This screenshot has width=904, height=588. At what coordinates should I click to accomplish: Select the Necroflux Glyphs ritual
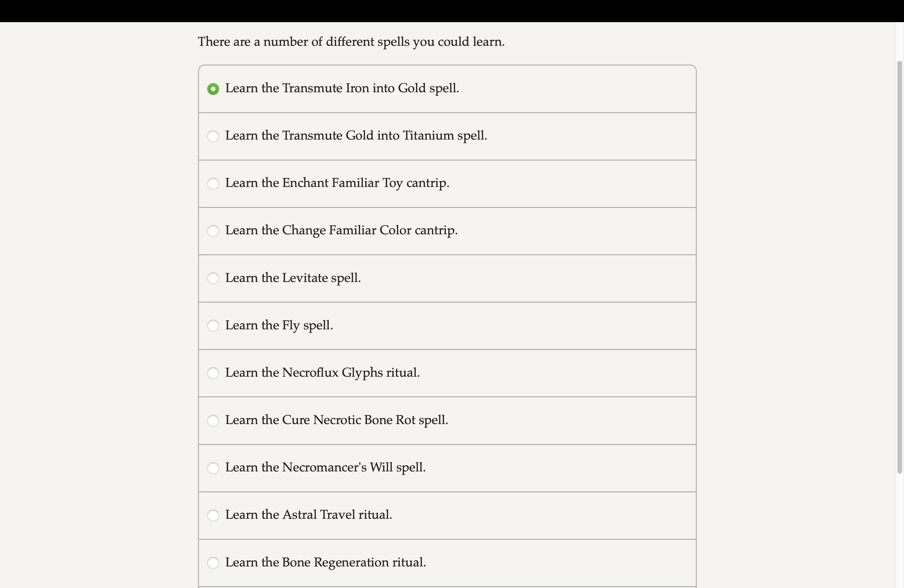tap(213, 373)
